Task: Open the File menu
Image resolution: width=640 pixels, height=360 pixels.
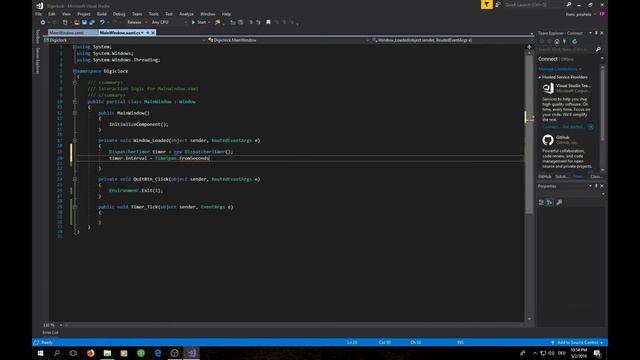Action: coord(38,14)
